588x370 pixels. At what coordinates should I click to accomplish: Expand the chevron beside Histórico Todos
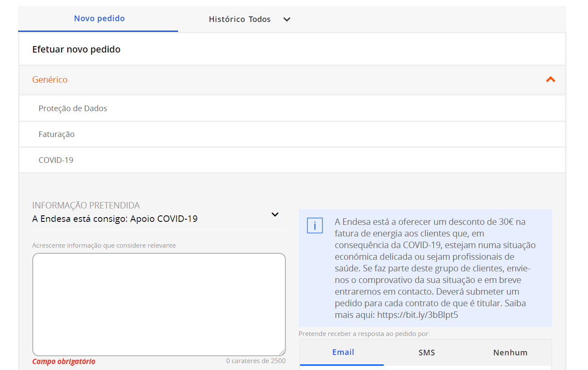287,19
